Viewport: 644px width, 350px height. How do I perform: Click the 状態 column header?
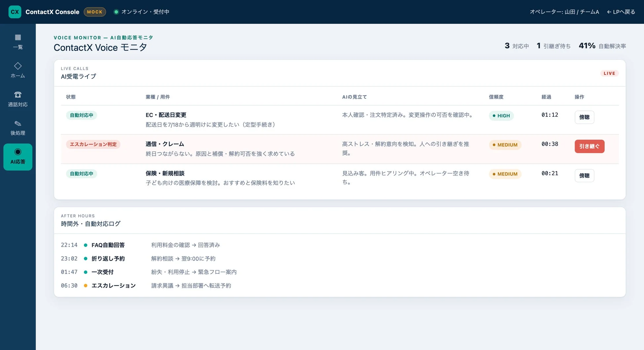[71, 97]
